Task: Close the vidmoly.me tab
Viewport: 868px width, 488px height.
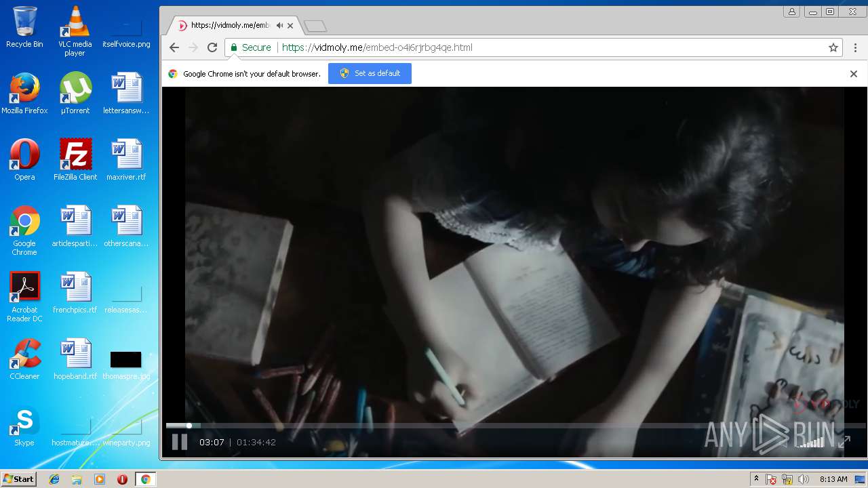Action: point(290,26)
